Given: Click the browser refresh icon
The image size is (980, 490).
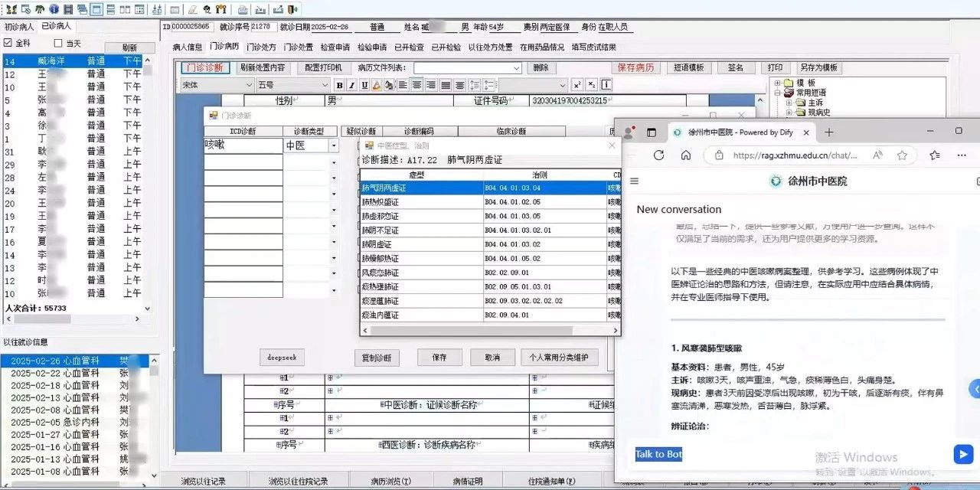Looking at the screenshot, I should coord(658,155).
